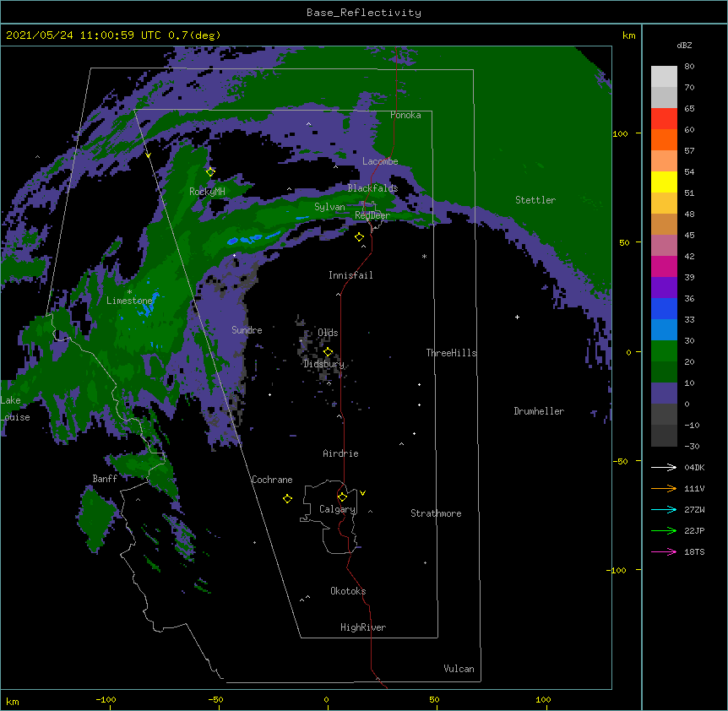The width and height of the screenshot is (728, 711).
Task: Click the light gray 70–80 dBZ swatch
Action: (x=664, y=77)
